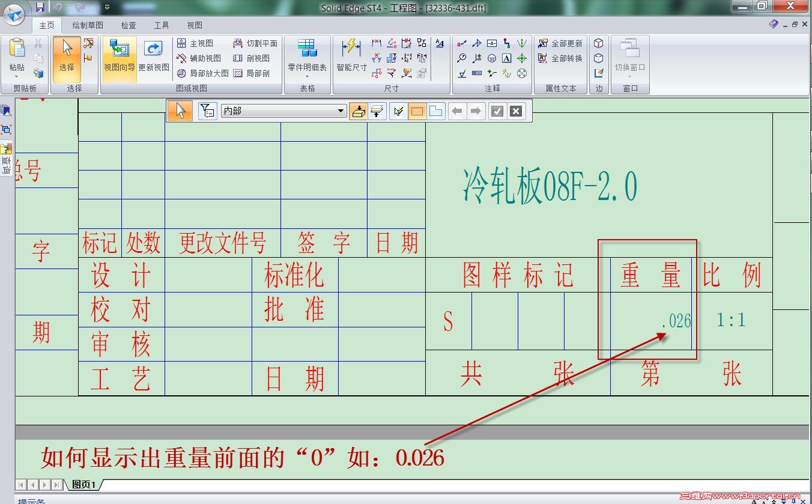The height and width of the screenshot is (504, 812).
Task: Switch to the 主页 ribbon tab
Action: click(47, 25)
